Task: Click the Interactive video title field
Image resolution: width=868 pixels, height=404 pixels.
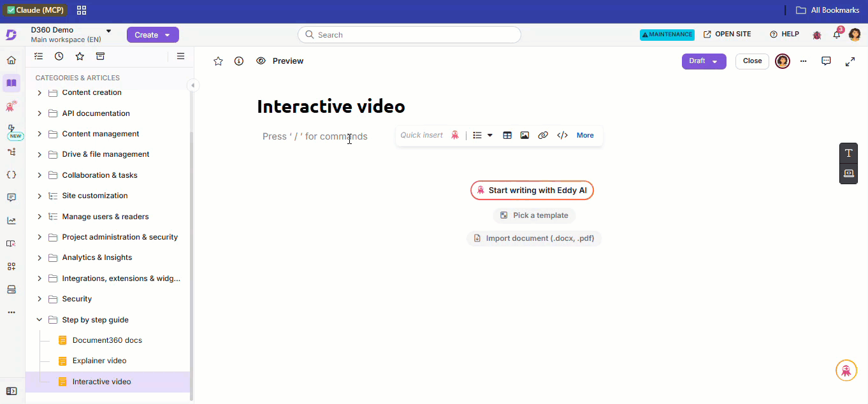Action: pos(331,106)
